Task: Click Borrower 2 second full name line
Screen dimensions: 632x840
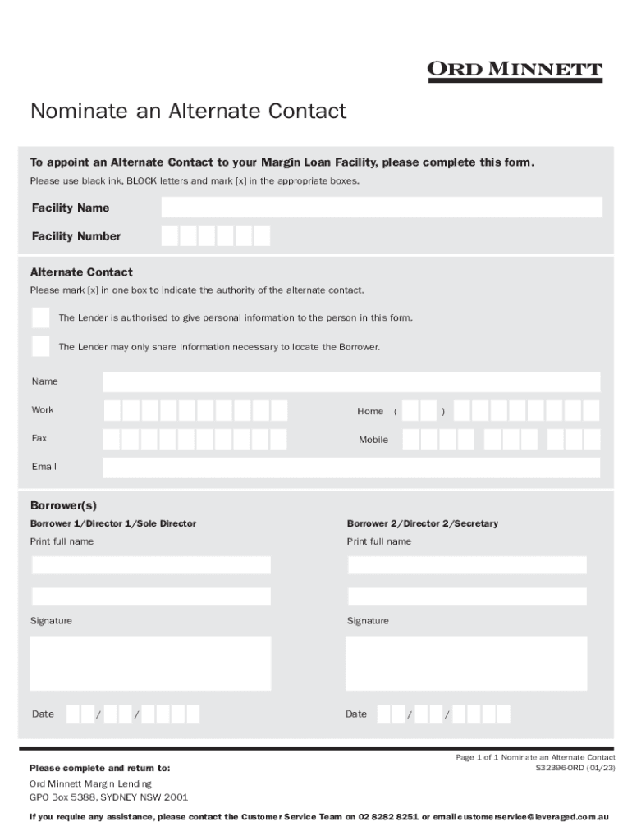Action: coord(467,596)
